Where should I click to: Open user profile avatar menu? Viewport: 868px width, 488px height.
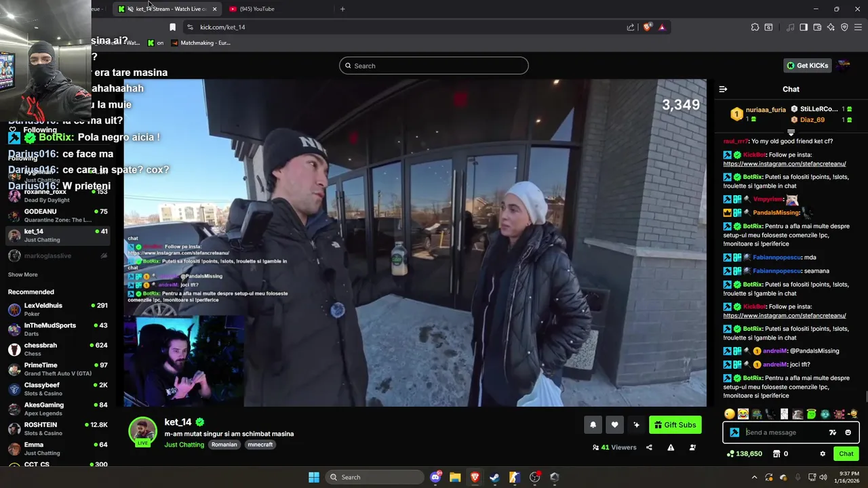coord(842,65)
